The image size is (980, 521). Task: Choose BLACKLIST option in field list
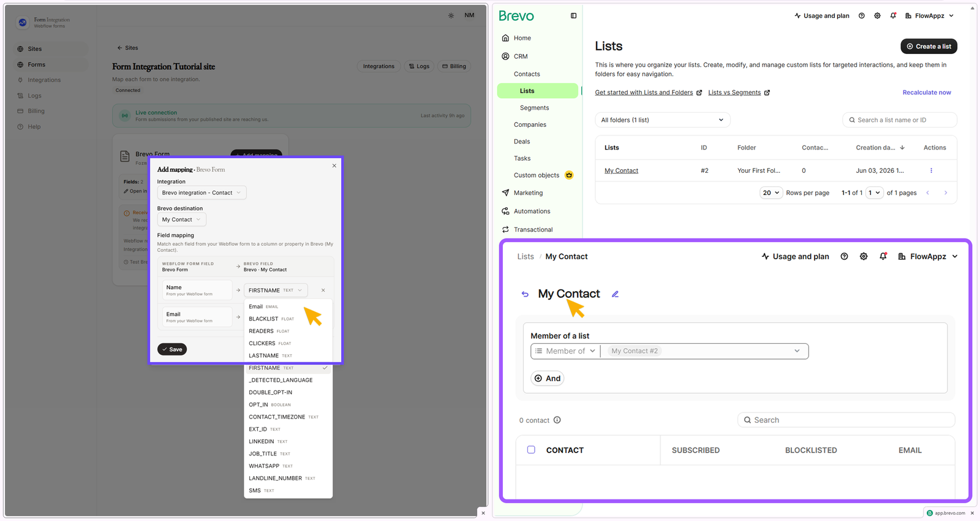(x=288, y=319)
